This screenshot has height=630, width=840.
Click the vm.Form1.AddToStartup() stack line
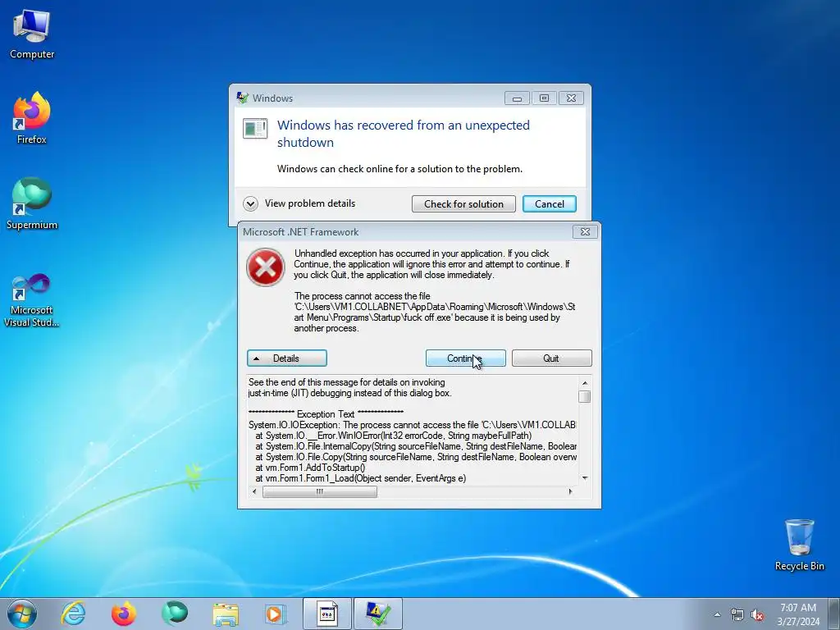(x=311, y=468)
